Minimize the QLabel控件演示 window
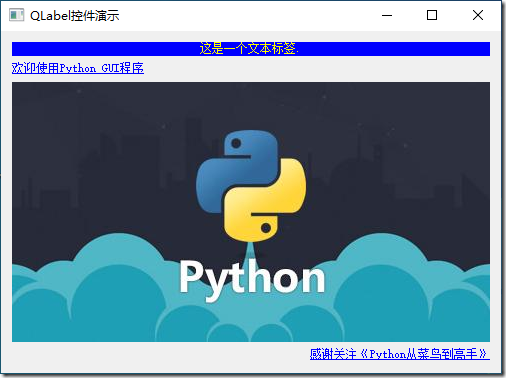506x378 pixels. [x=387, y=15]
